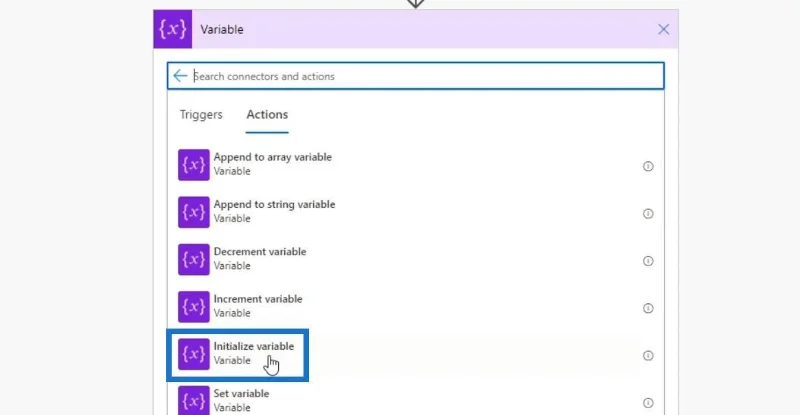The width and height of the screenshot is (800, 415).
Task: Click the Initialize variable icon
Action: [193, 354]
